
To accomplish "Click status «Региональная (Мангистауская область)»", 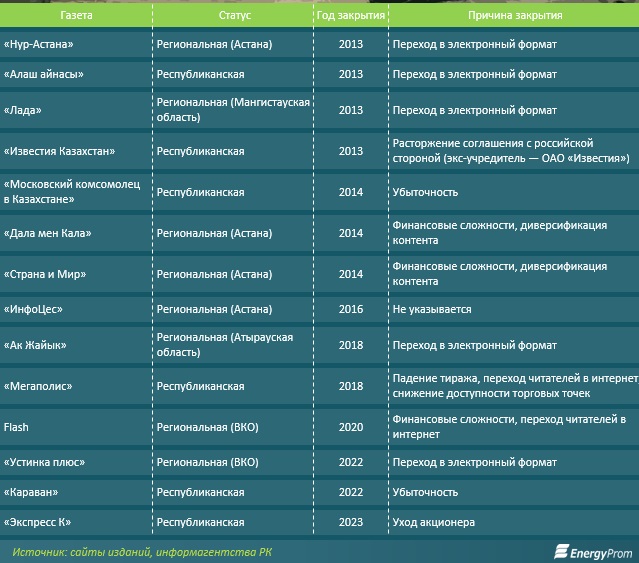I will click(x=233, y=110).
